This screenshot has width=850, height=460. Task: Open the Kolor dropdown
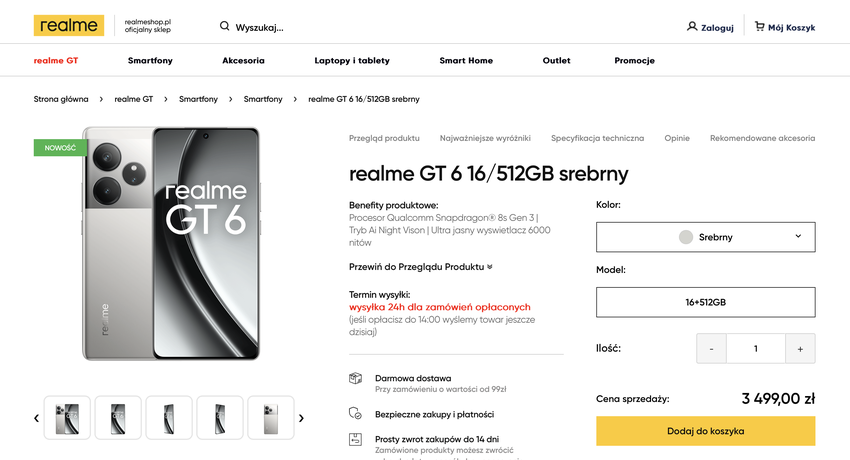point(705,237)
